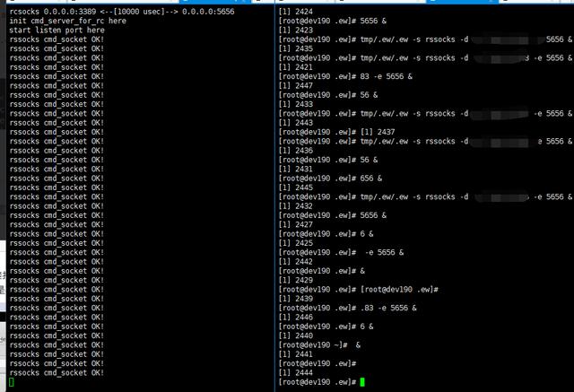Select the '[1] 2424' job line
The height and width of the screenshot is (392, 574).
tap(296, 12)
